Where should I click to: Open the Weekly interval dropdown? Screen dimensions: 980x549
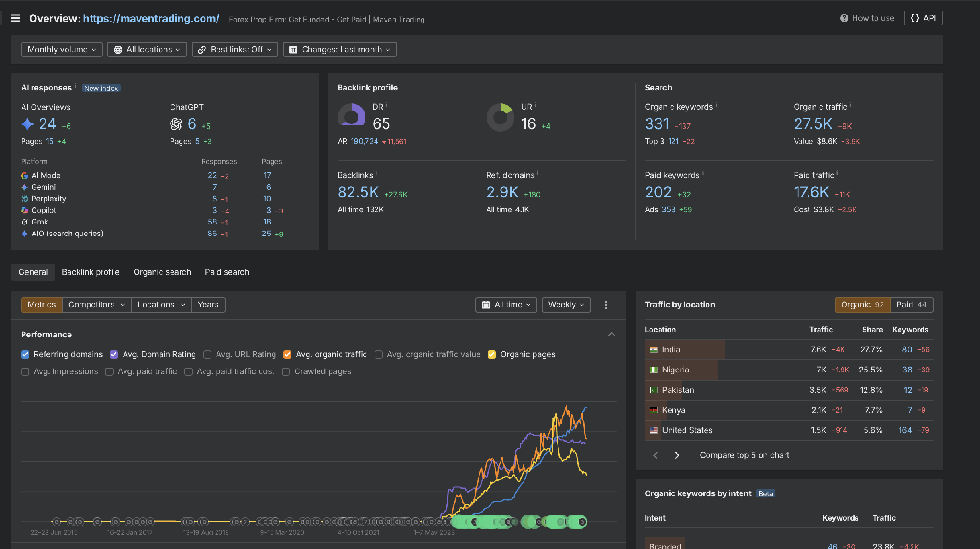pos(566,305)
